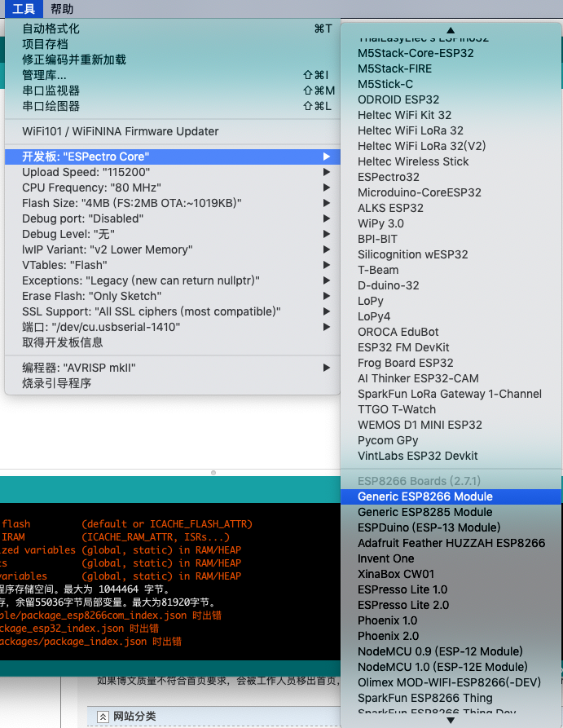Screen dimensions: 563x728
Task: Open the 工具 menu in menu bar
Action: coord(24,9)
